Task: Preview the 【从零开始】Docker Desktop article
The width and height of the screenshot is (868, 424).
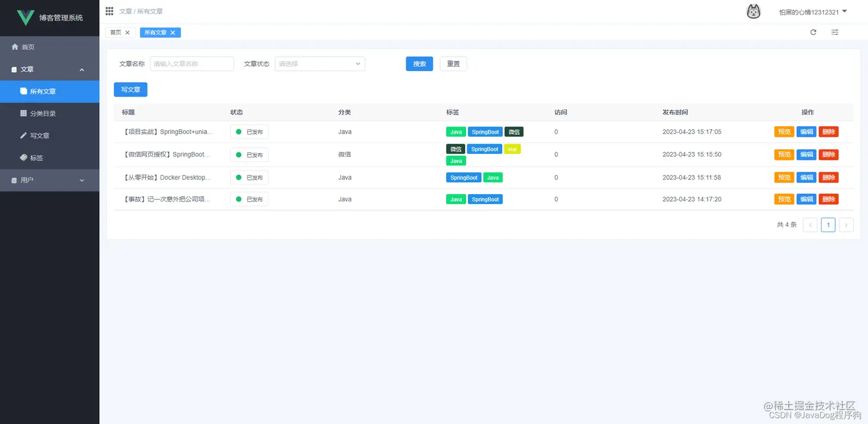Action: click(784, 178)
